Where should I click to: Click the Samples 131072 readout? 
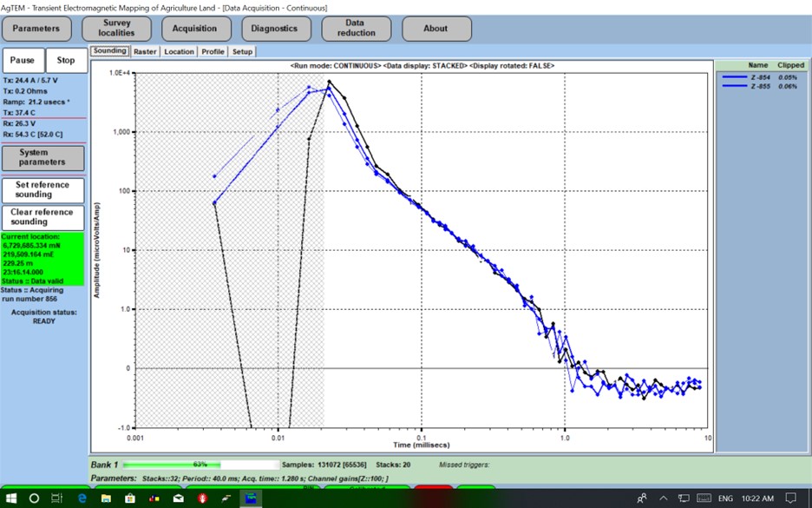[324, 465]
